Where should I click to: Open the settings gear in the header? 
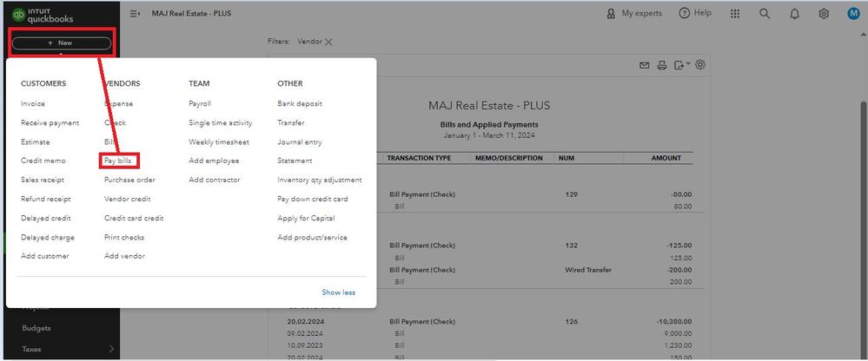click(x=824, y=14)
